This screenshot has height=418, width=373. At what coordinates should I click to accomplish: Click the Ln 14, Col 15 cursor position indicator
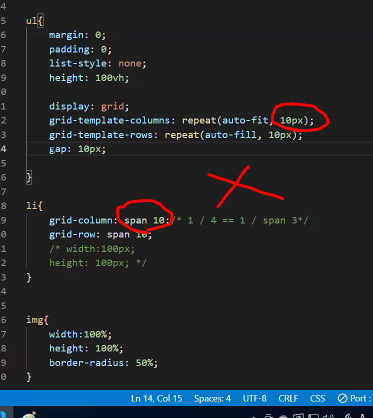(157, 398)
